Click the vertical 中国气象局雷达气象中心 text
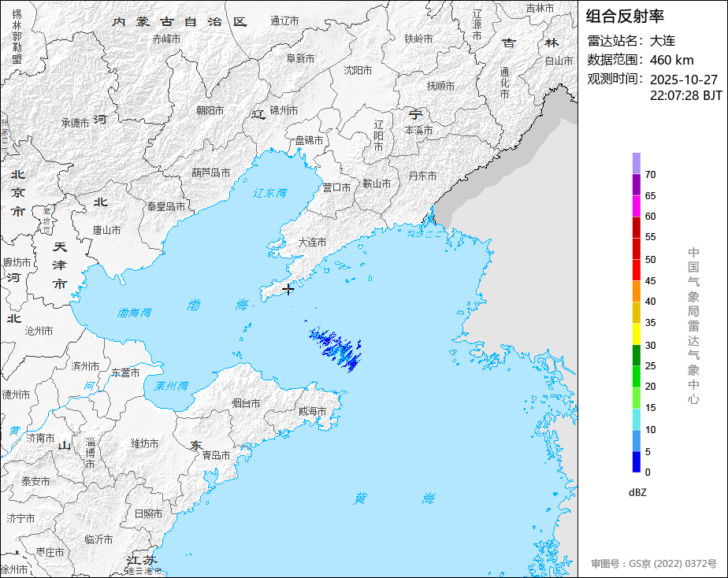 pos(693,326)
